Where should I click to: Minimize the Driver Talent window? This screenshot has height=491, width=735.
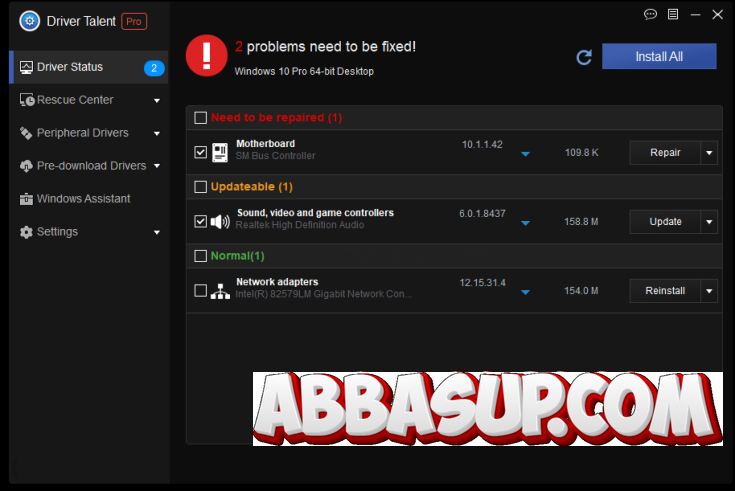[696, 15]
